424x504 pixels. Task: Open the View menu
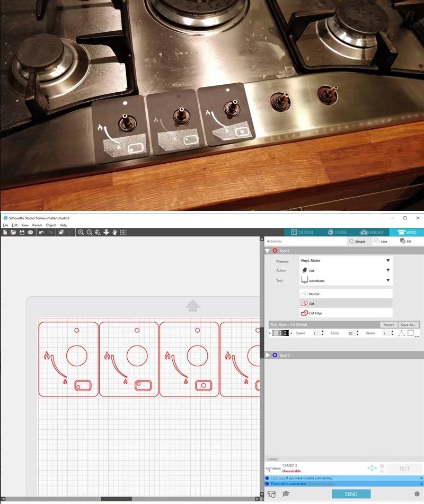coord(25,225)
